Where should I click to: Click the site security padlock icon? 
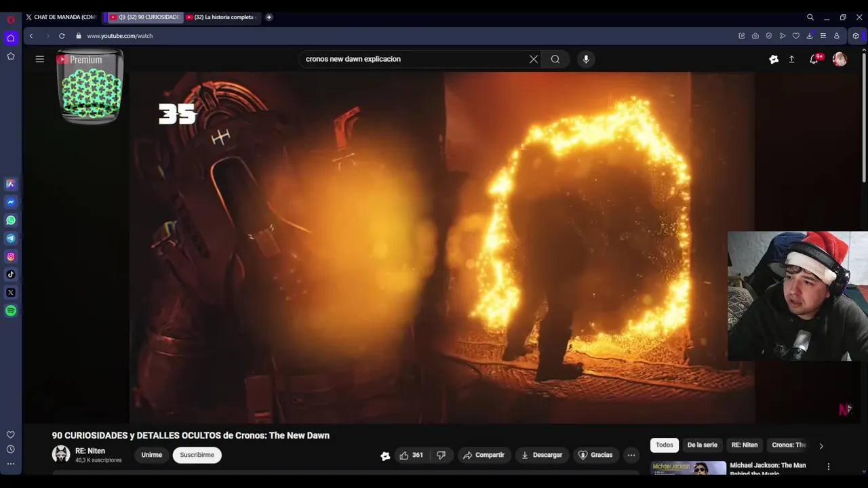[79, 36]
